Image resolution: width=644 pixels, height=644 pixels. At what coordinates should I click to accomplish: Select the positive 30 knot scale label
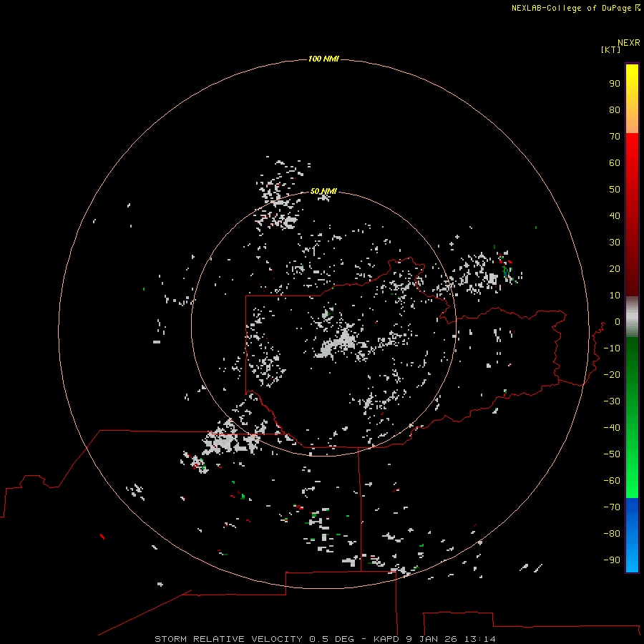point(615,243)
